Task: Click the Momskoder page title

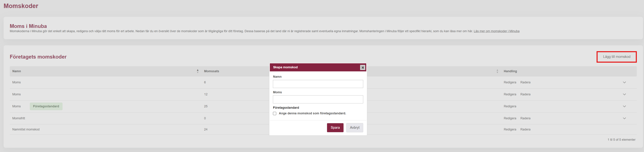Action: 21,6
